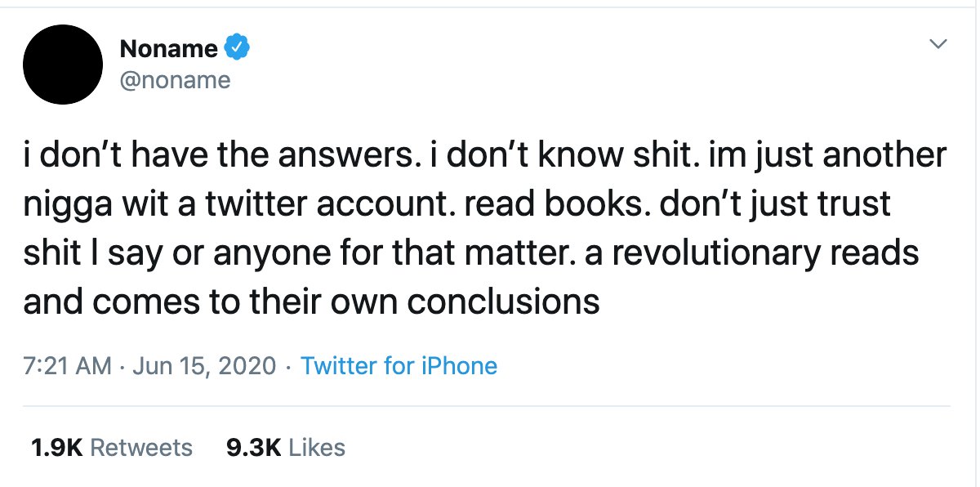Screen dimensions: 980x487
Task: Click the first line starting "i don't have"
Action: [x=485, y=156]
